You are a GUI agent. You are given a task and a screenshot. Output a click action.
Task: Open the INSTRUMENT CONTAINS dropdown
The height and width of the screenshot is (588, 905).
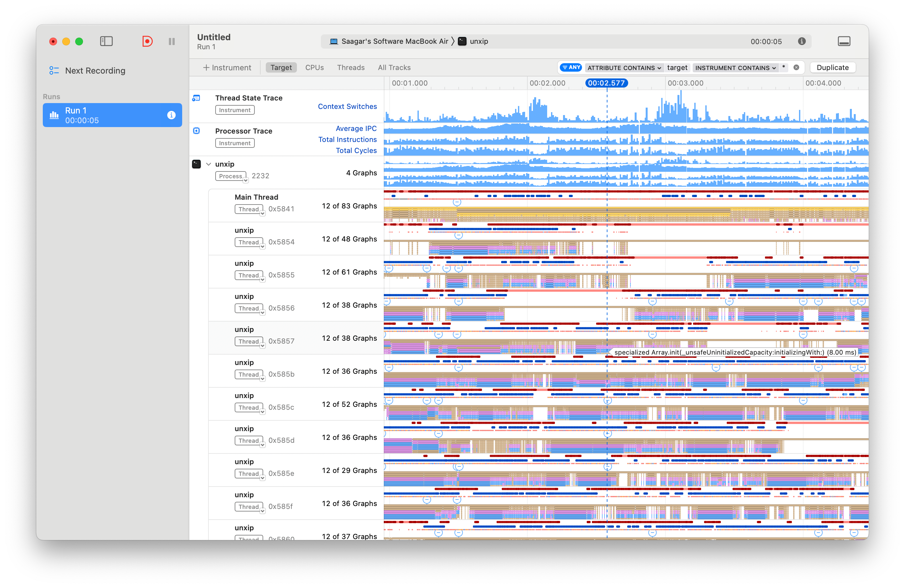(x=735, y=68)
